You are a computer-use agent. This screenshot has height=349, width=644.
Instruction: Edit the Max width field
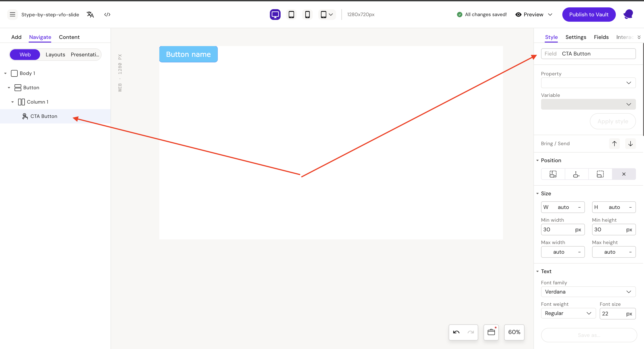[x=563, y=252]
